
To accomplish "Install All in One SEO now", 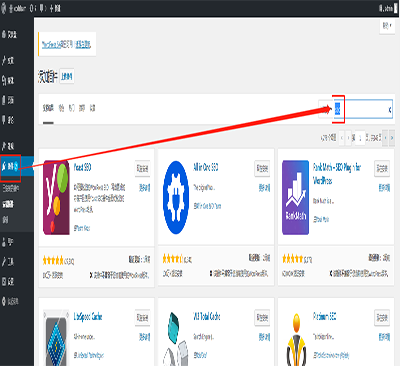I will click(262, 168).
